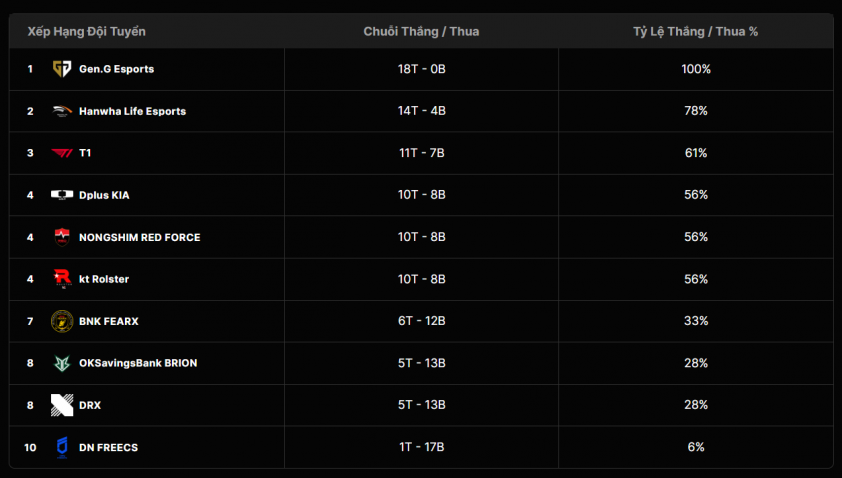Click the Hanwha Life Esports logo

click(x=62, y=111)
